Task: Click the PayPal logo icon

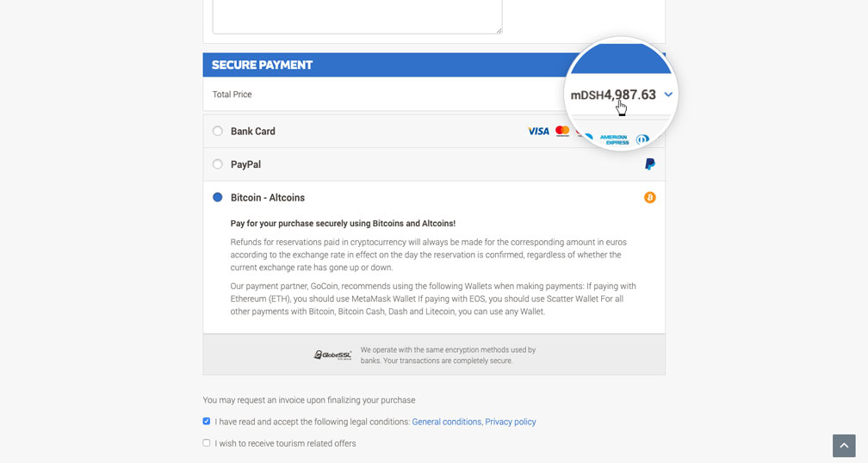Action: pyautogui.click(x=650, y=164)
